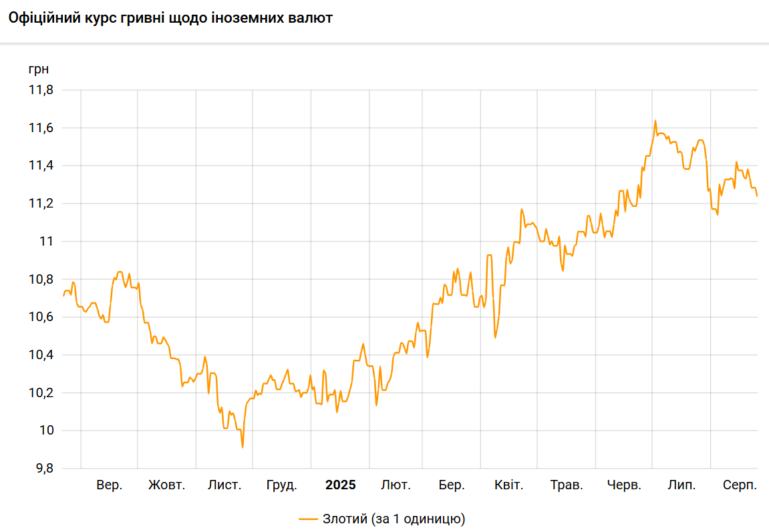Select the грн unit label above axis

tap(39, 69)
